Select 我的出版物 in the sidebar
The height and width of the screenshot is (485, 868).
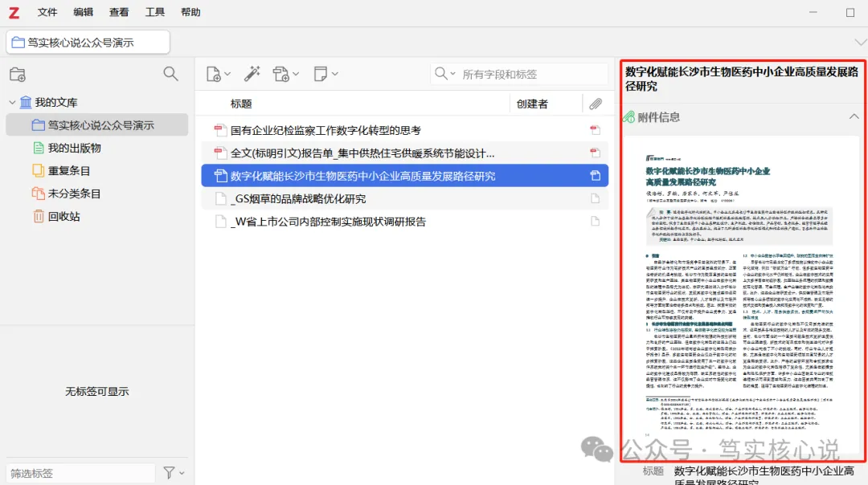click(x=74, y=148)
